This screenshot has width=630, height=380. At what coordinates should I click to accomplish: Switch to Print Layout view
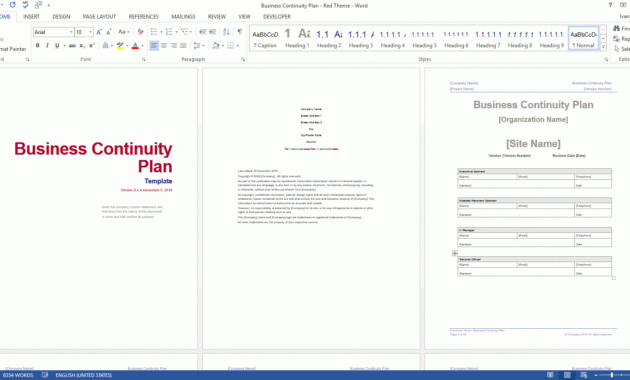coord(567,375)
